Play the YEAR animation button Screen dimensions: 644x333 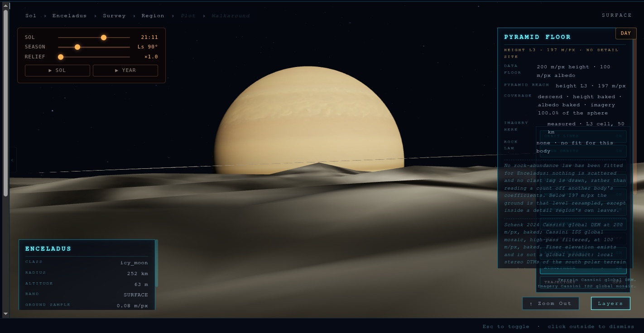click(125, 71)
